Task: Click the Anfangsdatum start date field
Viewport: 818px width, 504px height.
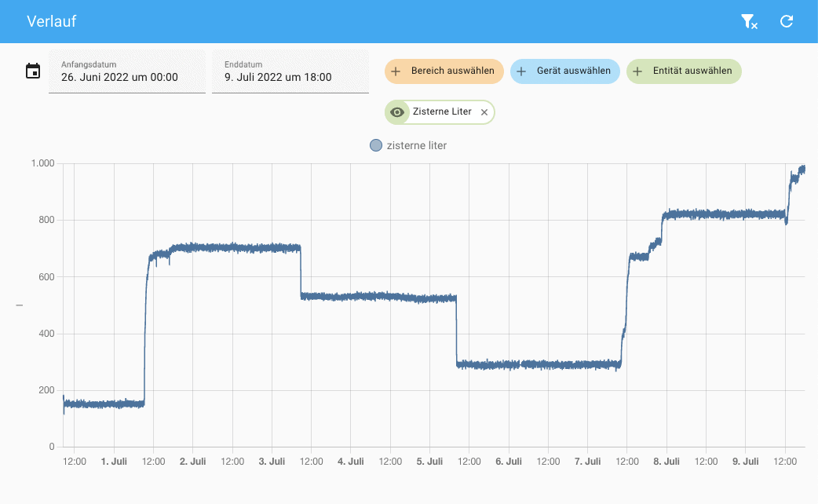Action: click(127, 71)
